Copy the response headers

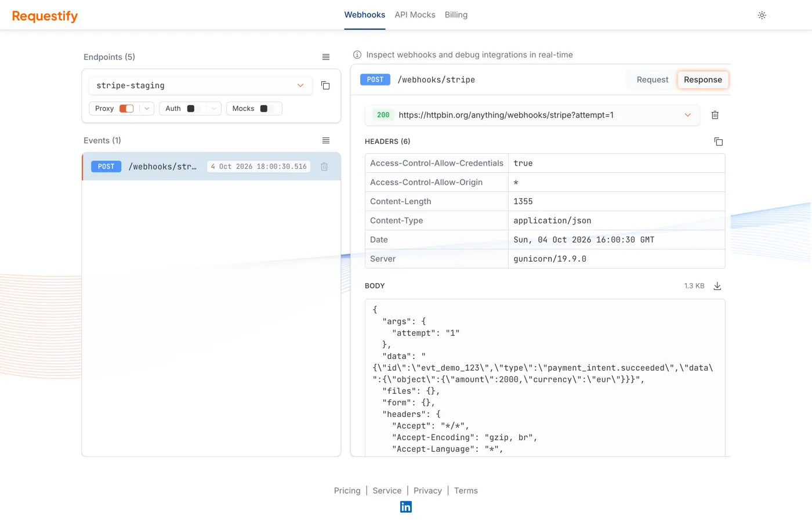pyautogui.click(x=718, y=142)
